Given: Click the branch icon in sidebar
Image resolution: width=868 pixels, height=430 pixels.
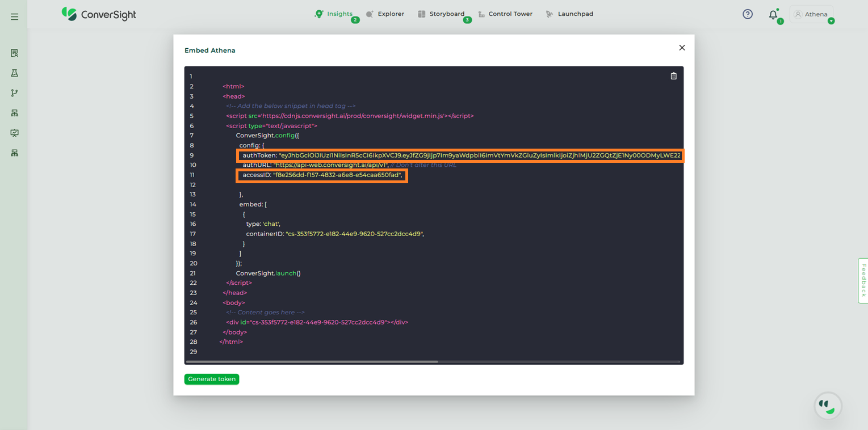Looking at the screenshot, I should [14, 93].
